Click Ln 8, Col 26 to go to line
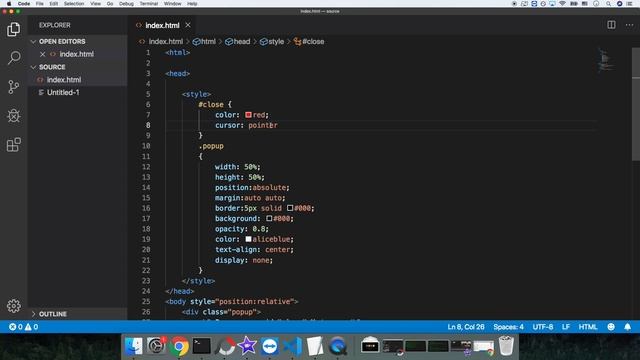Screen dimensions: 640x360 pos(466,327)
